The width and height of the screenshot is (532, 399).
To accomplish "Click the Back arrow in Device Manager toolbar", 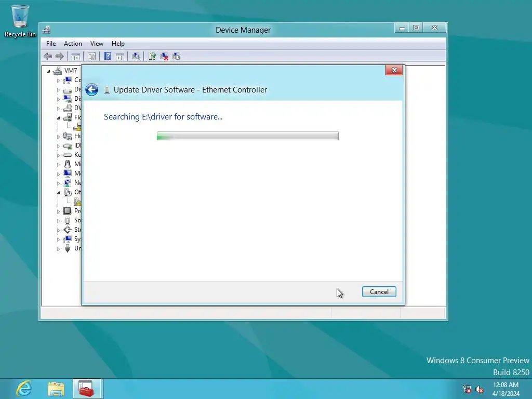I will point(48,56).
